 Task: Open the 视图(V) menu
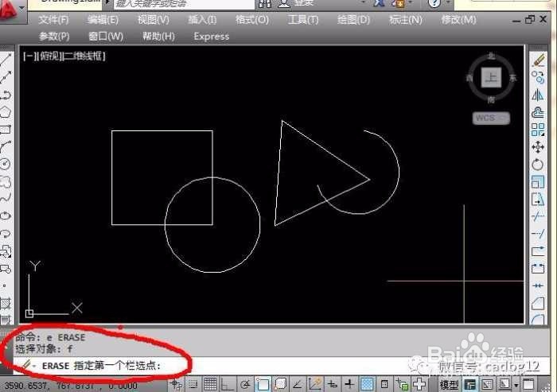(x=154, y=20)
